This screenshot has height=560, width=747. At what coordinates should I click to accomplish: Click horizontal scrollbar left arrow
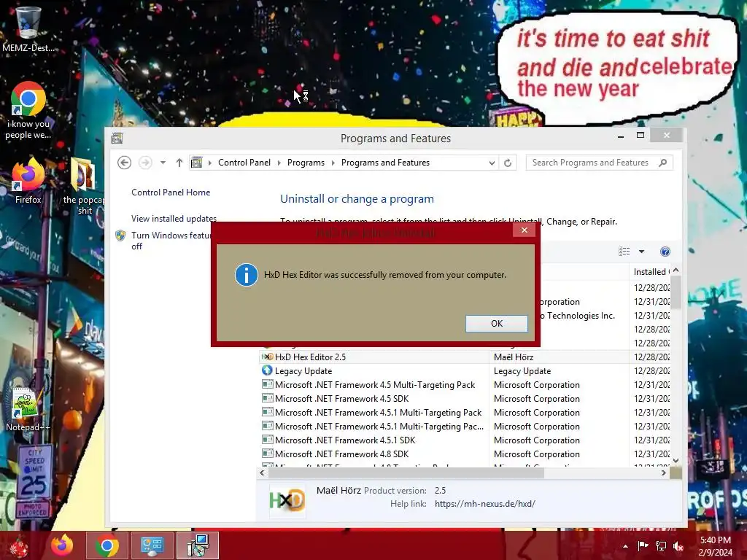pos(262,472)
